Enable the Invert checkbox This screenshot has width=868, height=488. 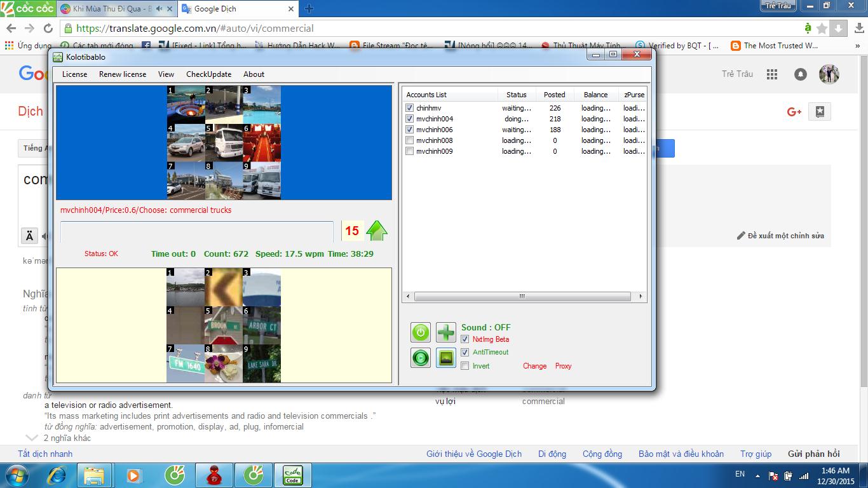pos(465,366)
